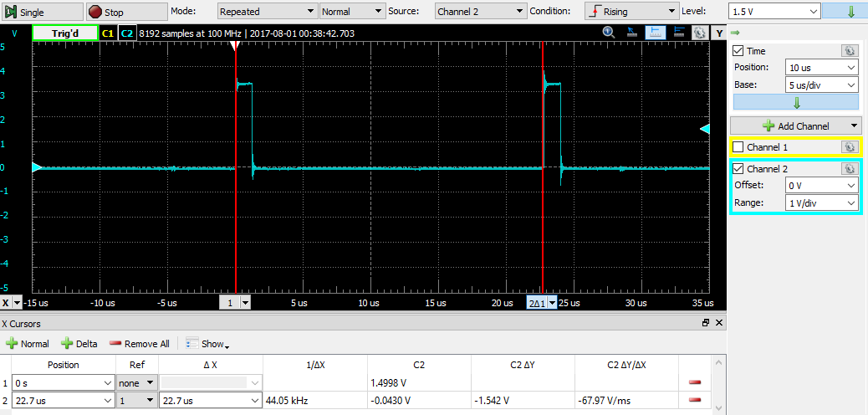Click the Y axis button on the plot toolbar
The image size is (868, 415).
point(719,33)
